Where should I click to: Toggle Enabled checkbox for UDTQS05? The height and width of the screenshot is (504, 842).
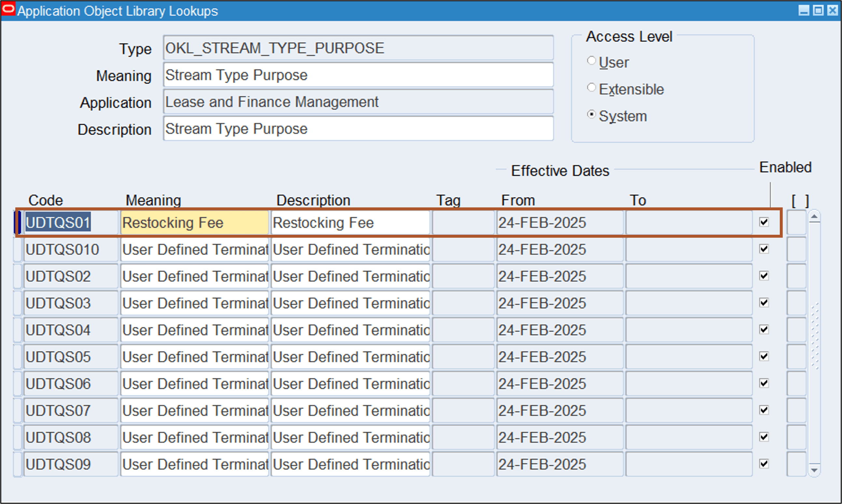[764, 356]
